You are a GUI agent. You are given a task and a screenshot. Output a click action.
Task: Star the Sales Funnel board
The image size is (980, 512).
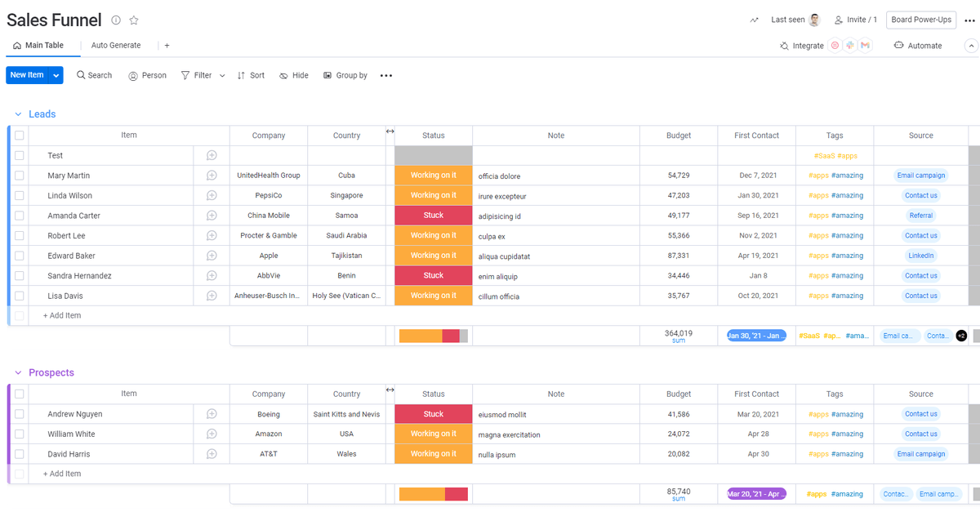click(x=133, y=20)
